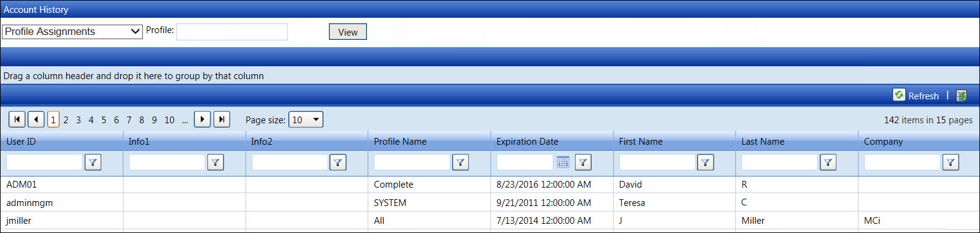Screen dimensions: 980x233
Task: Click the David first name cell
Action: (674, 185)
